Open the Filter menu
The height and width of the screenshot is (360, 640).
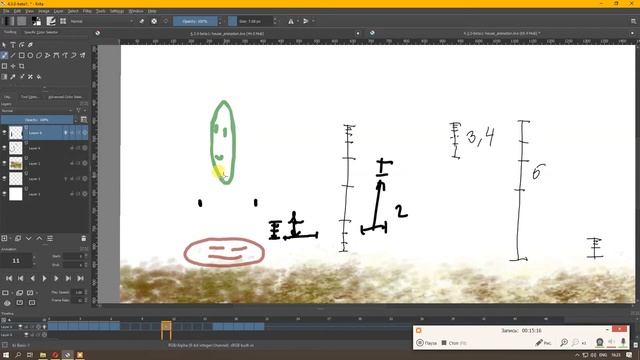(x=87, y=11)
